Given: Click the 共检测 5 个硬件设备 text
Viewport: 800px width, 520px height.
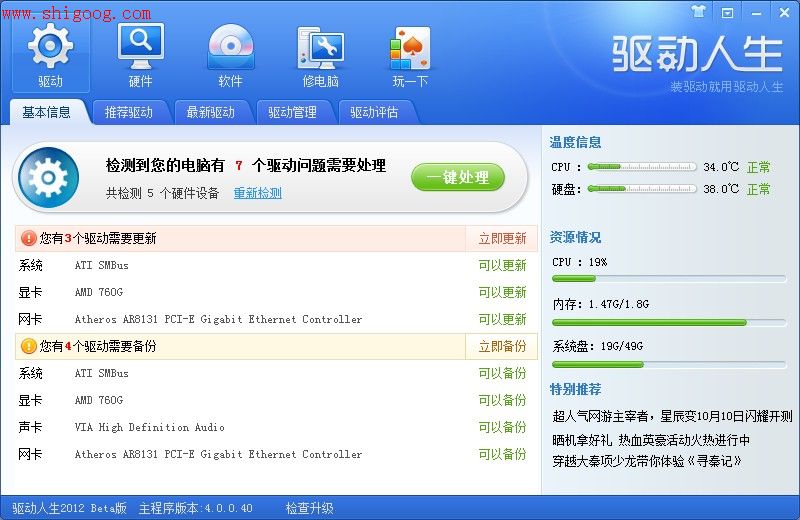Looking at the screenshot, I should pyautogui.click(x=162, y=193).
